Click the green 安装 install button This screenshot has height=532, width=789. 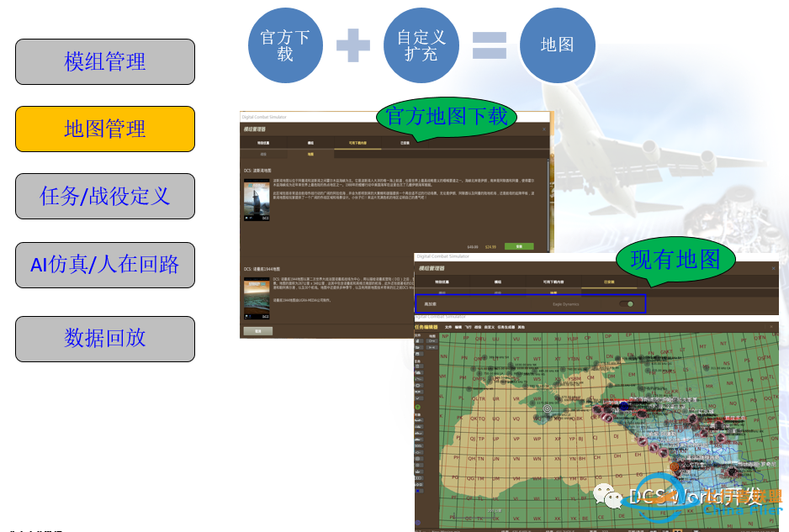tap(519, 246)
